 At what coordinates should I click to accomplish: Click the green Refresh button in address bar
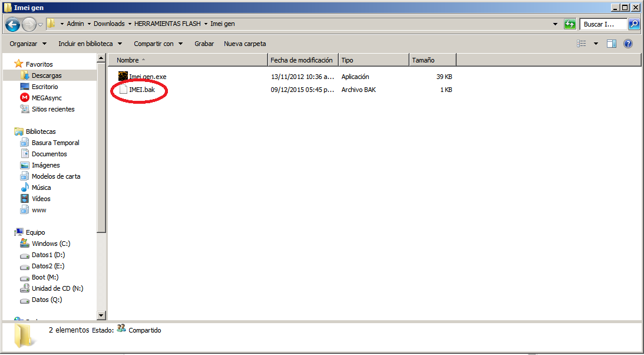(x=570, y=24)
